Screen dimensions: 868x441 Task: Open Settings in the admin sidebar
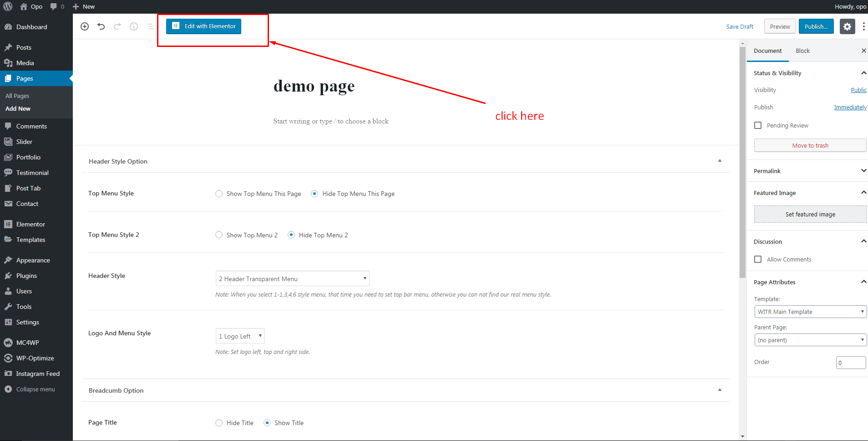pos(36,322)
